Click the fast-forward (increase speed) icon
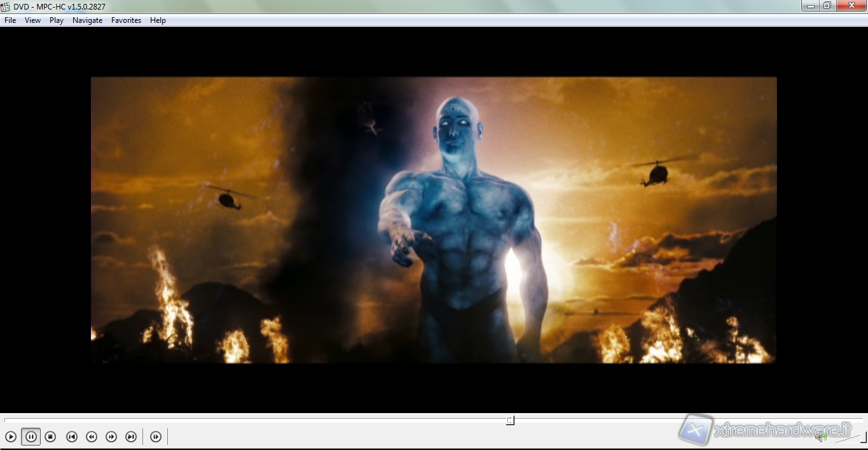This screenshot has height=450, width=868. (111, 437)
